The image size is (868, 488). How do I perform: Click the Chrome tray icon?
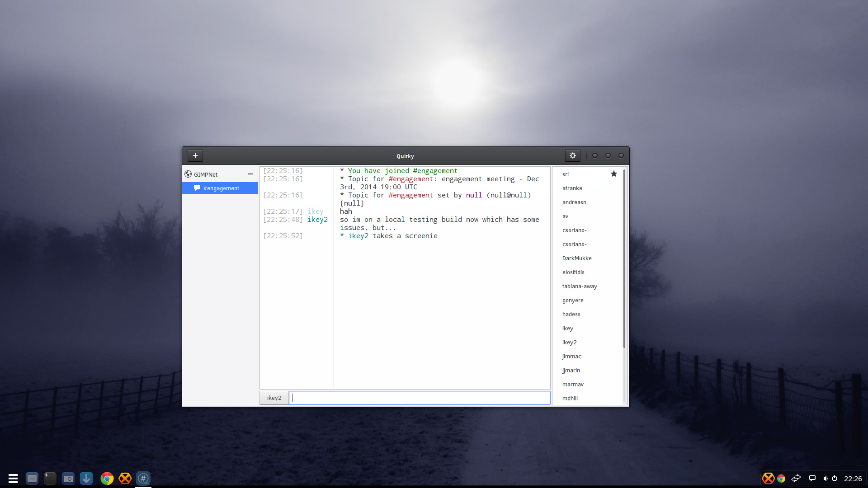coord(781,479)
